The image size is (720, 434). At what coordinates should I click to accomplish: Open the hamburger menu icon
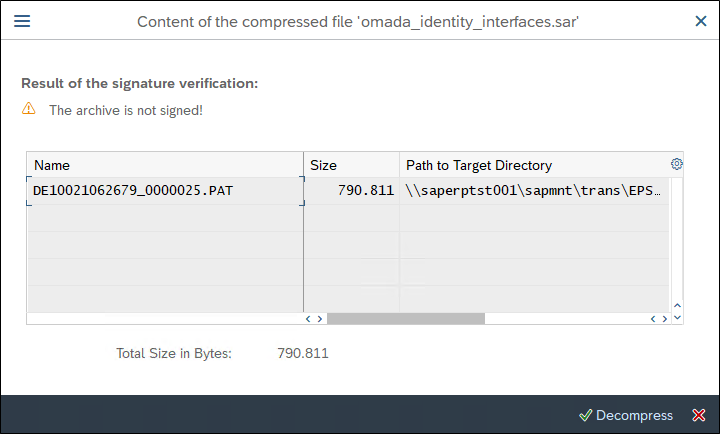(x=22, y=21)
